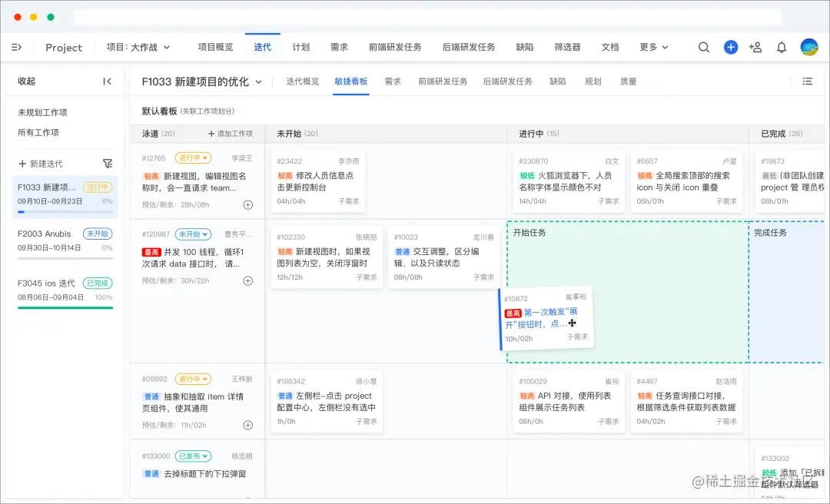The width and height of the screenshot is (830, 504).
Task: Open the iteration filter funnel icon
Action: click(108, 164)
